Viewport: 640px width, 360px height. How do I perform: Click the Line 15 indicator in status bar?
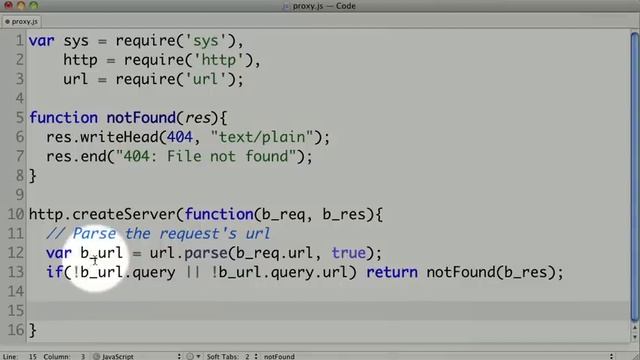(x=19, y=356)
